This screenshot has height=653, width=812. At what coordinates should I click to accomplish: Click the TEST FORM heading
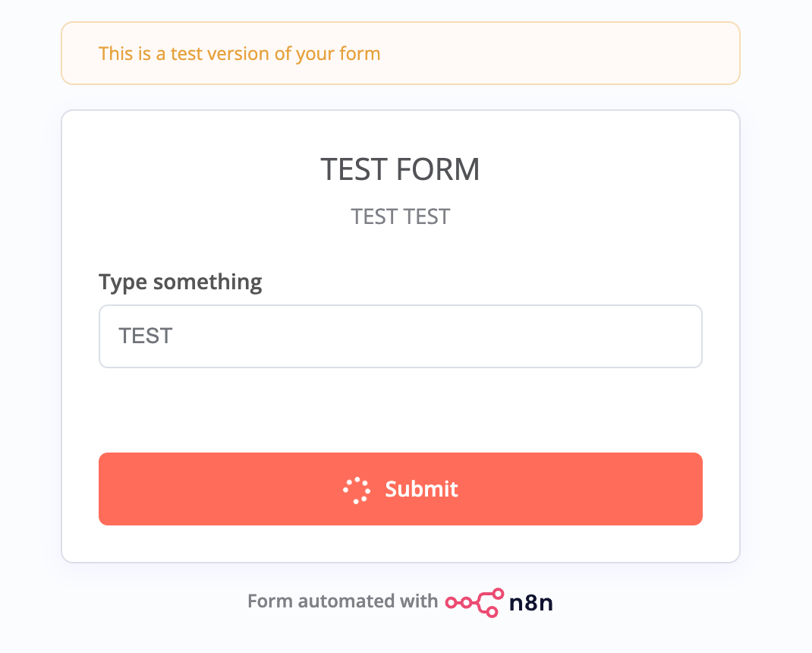400,169
